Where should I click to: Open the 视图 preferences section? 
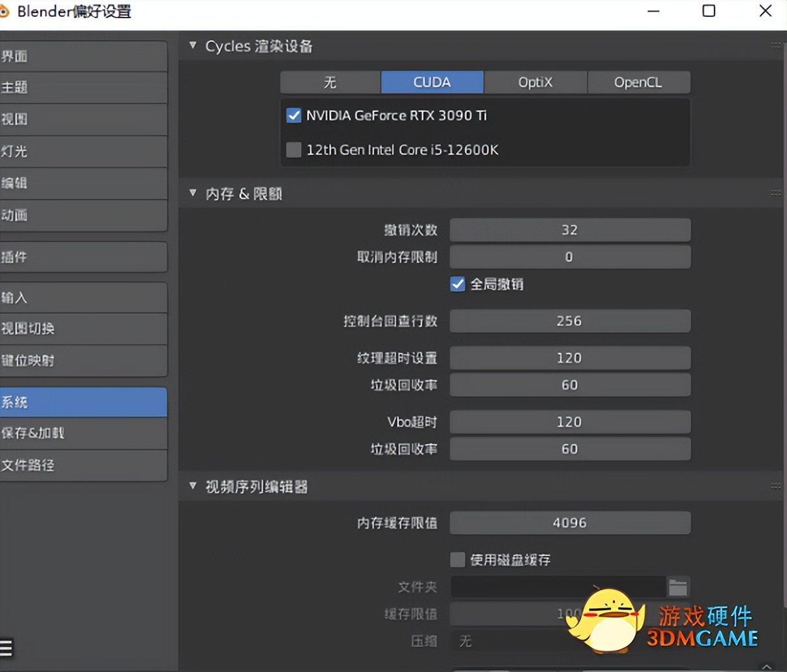(83, 120)
